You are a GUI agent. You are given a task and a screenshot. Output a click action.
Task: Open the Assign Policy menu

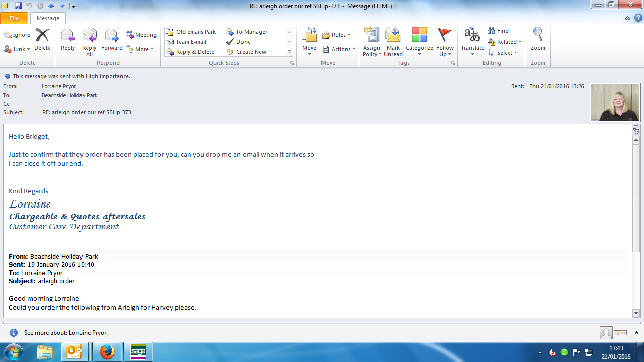372,42
